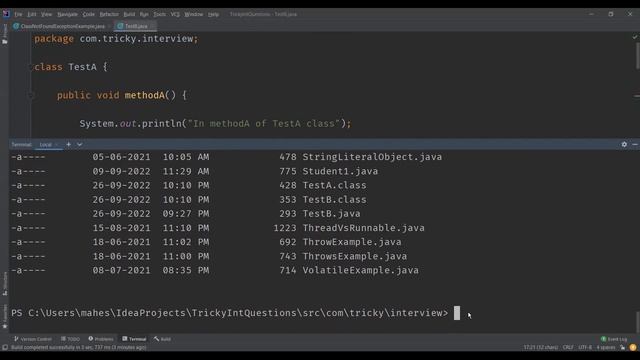Open the Refactor menu
Screen dimensions: 640x360
click(x=109, y=14)
